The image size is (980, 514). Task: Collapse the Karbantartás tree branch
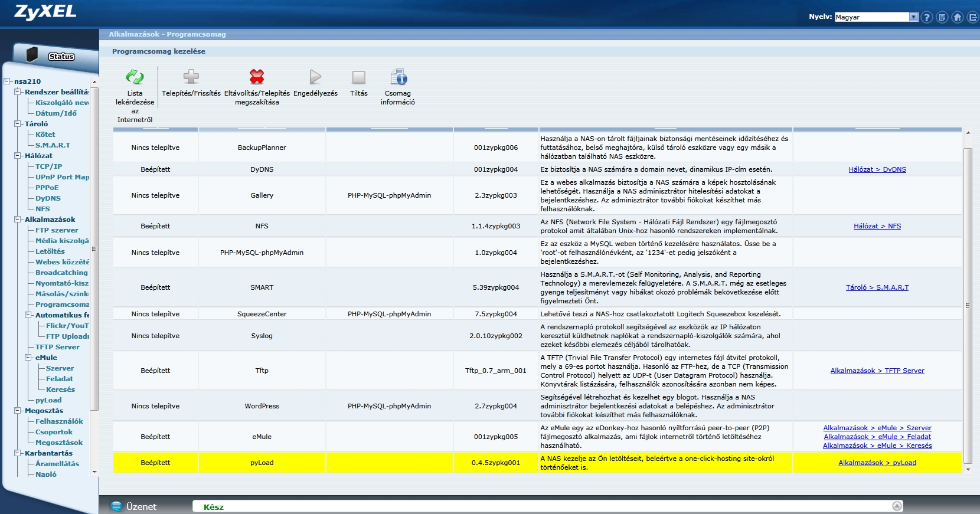[x=17, y=453]
